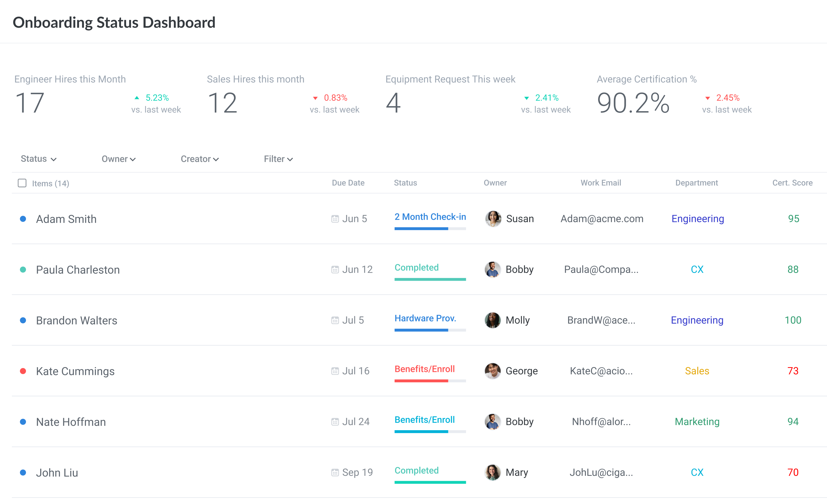Click the green status dot beside Paula Charleston
The width and height of the screenshot is (827, 504).
click(x=23, y=269)
